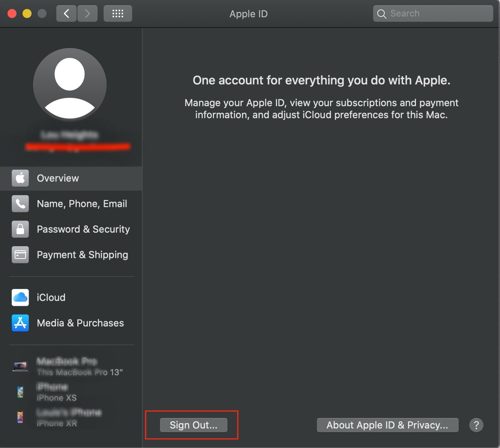Screen dimensions: 500x448
Task: Select the iPhone XS device
Action: click(71, 392)
